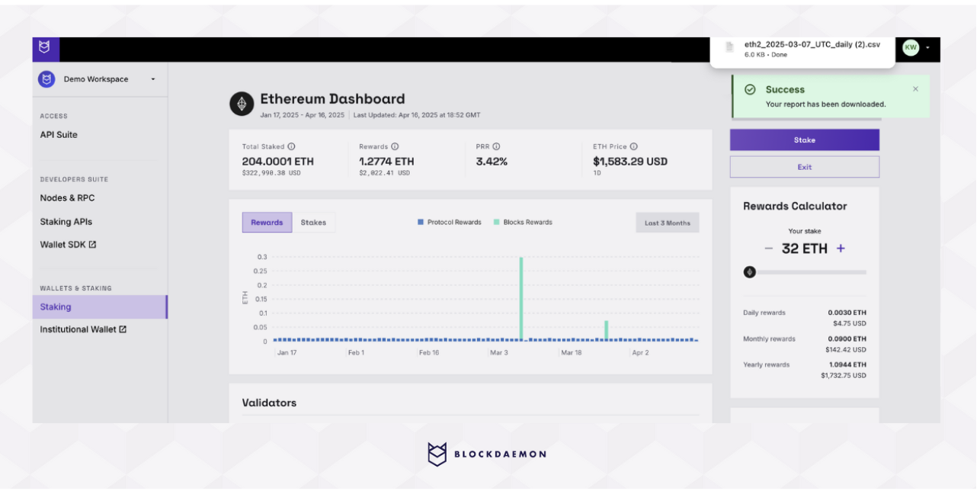Open API Suite in sidebar
The height and width of the screenshot is (491, 980).
coord(59,135)
